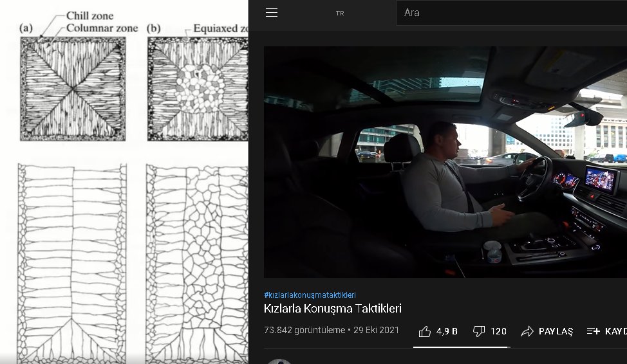Click the video title Kızlarla Konuşma Taktikleri

click(x=333, y=309)
